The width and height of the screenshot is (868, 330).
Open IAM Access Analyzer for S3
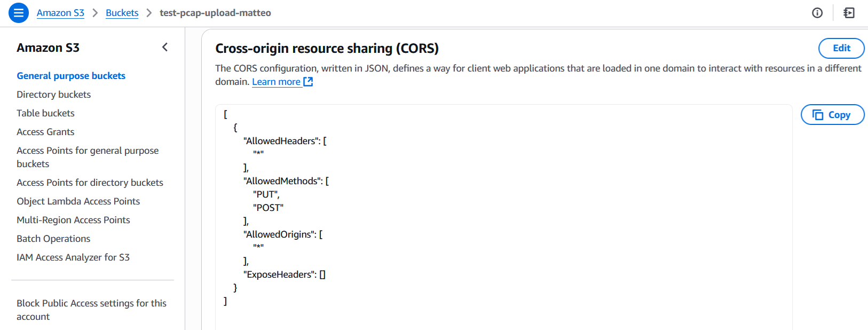click(x=73, y=257)
